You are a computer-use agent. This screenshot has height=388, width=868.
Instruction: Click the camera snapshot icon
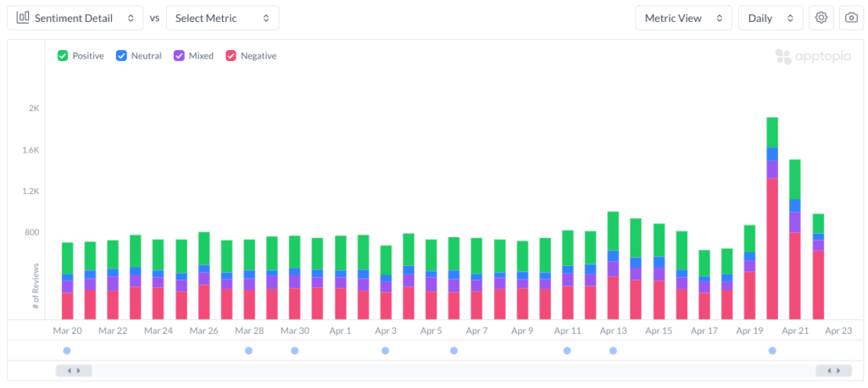pyautogui.click(x=851, y=18)
